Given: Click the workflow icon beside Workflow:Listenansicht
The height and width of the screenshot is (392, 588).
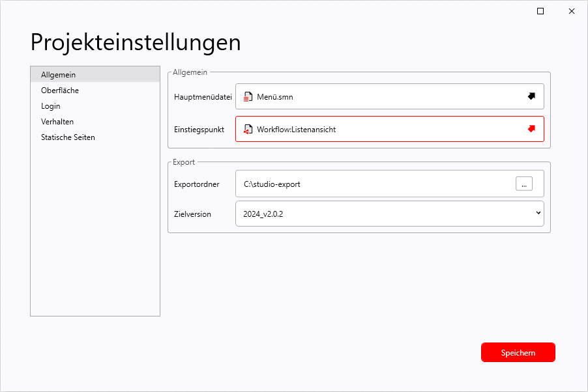Looking at the screenshot, I should pos(248,130).
